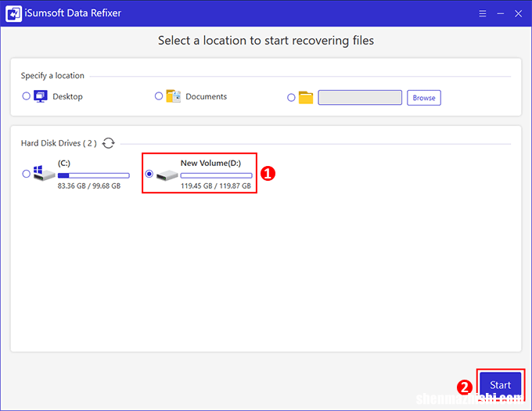Click the Documents folder icon
The image size is (532, 411).
coord(174,96)
